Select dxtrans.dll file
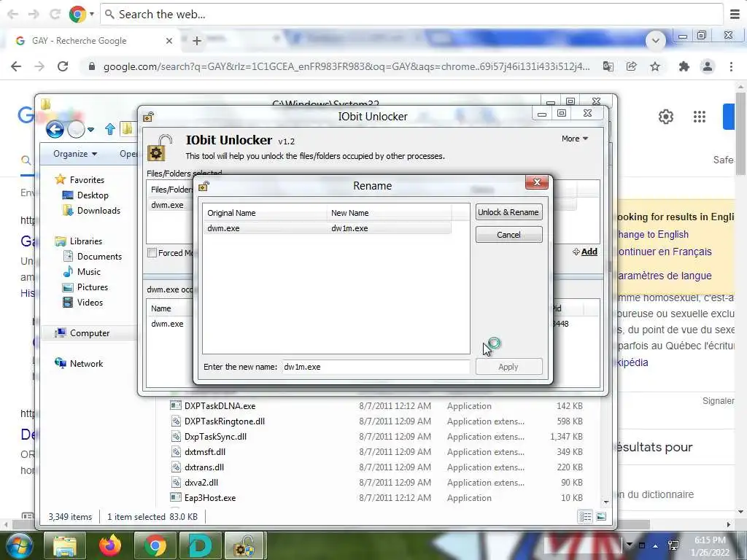 click(204, 467)
